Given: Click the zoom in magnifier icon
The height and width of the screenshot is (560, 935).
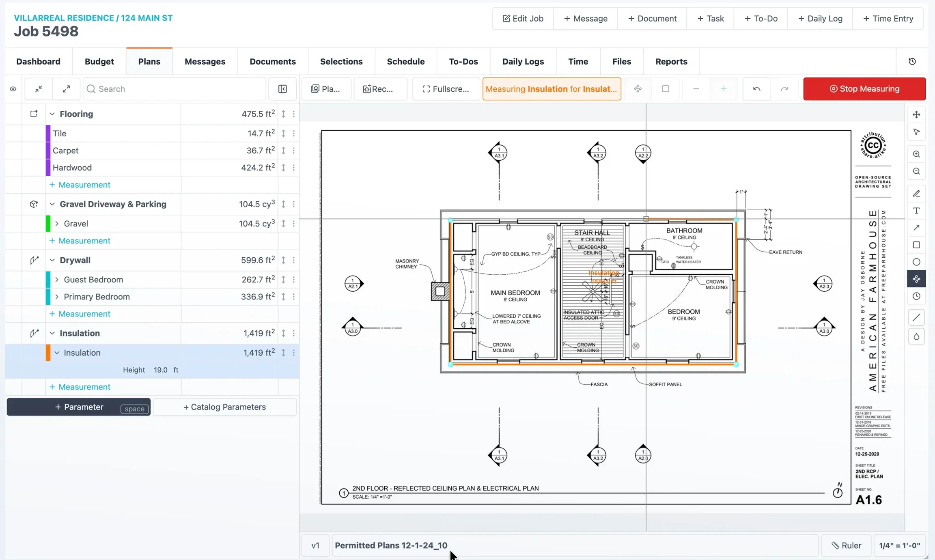Looking at the screenshot, I should point(916,154).
